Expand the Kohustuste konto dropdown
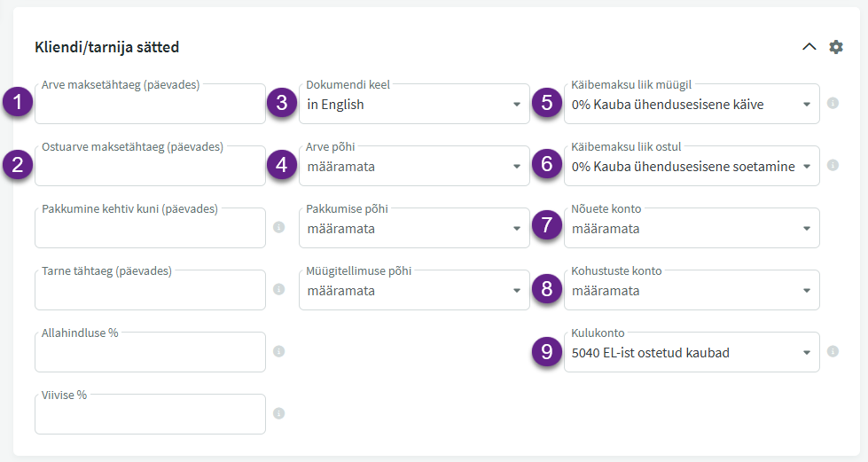The image size is (868, 462). click(691, 291)
